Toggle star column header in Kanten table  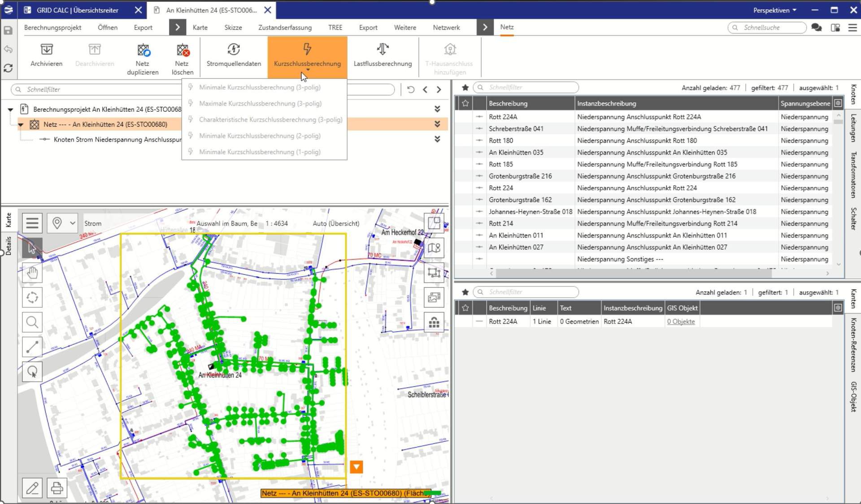tap(465, 308)
